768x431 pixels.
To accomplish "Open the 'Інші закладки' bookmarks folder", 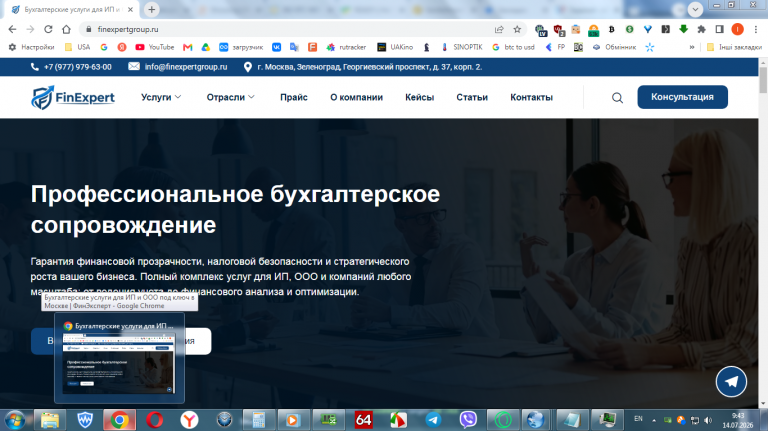I will pyautogui.click(x=734, y=47).
